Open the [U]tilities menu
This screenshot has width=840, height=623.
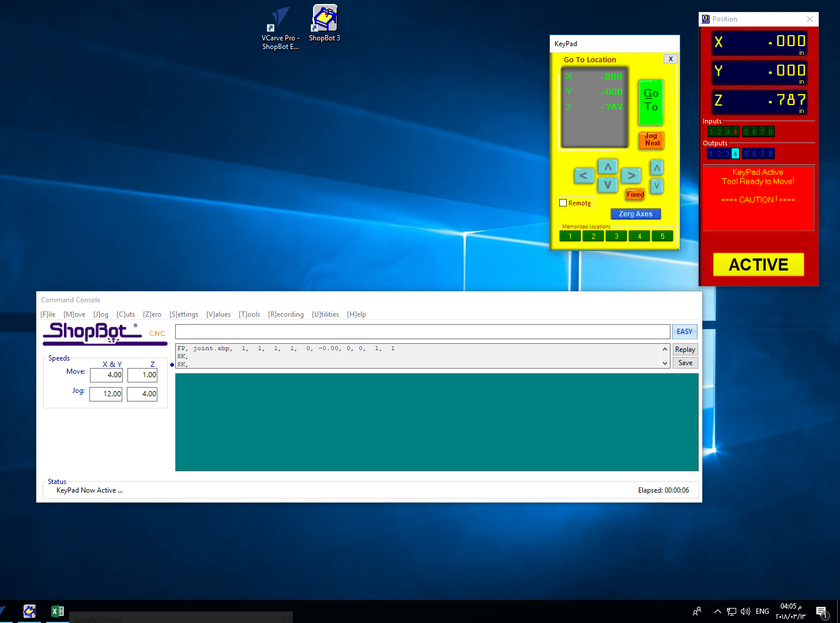tap(325, 314)
